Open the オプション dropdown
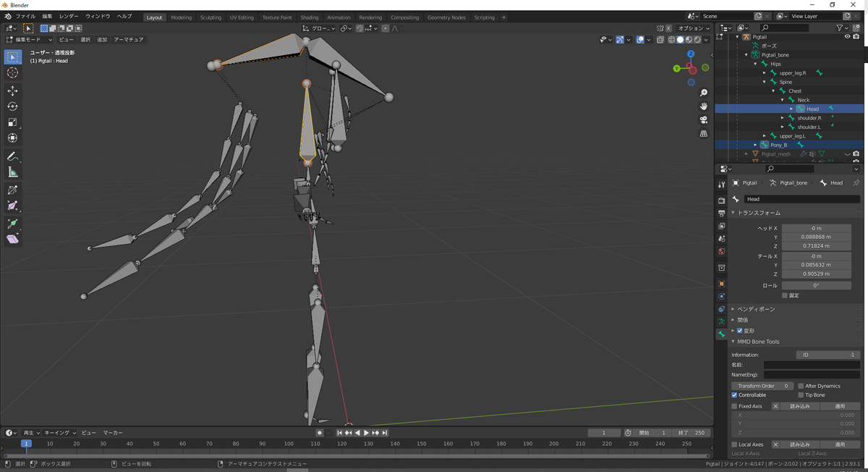 click(692, 28)
